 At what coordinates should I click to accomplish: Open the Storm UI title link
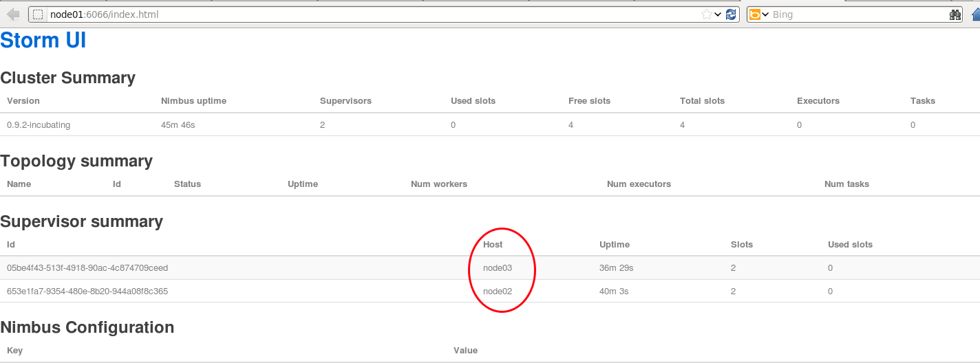[x=43, y=41]
